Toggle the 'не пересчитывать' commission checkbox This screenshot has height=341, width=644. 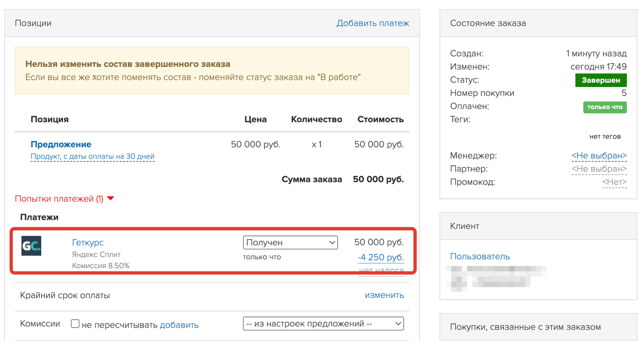(x=75, y=324)
